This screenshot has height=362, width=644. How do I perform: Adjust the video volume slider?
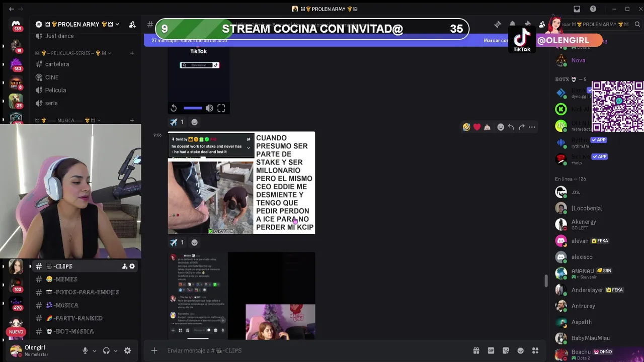pos(193,108)
